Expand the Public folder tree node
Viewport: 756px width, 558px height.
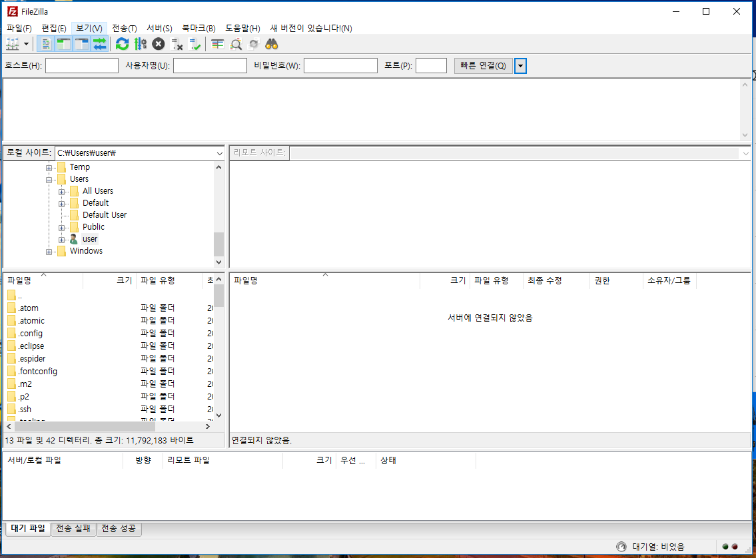coord(61,228)
